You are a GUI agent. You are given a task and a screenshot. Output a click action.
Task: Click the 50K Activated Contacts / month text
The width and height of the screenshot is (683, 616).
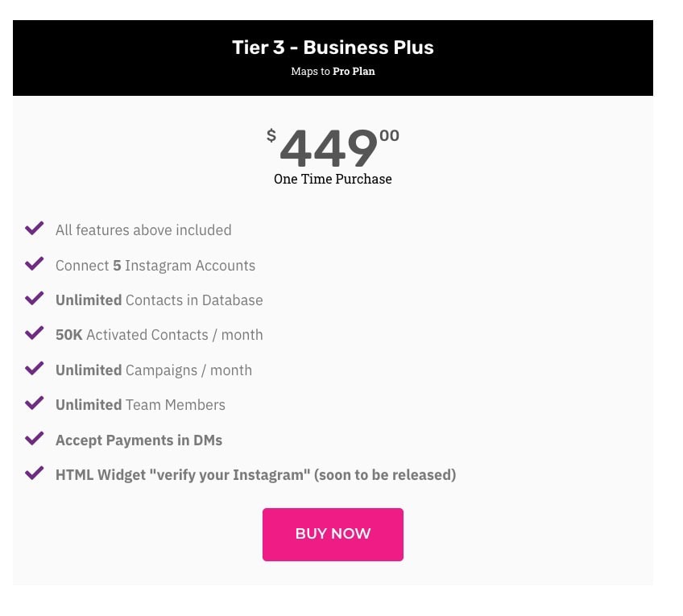coord(159,335)
